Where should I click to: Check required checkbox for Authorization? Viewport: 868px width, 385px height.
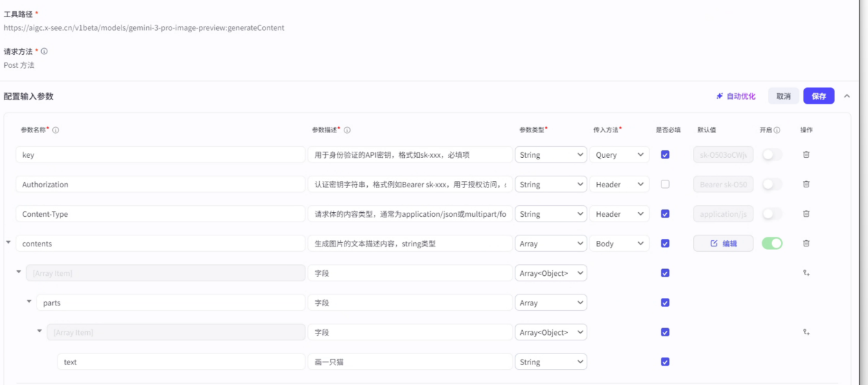665,184
